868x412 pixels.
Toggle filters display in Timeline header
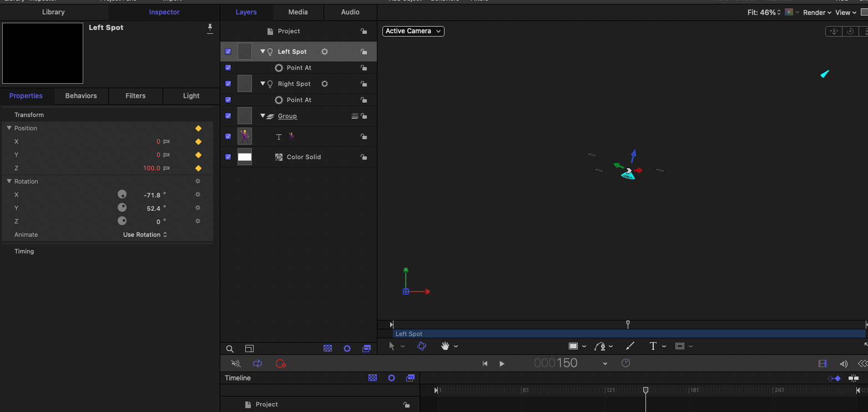pos(411,378)
